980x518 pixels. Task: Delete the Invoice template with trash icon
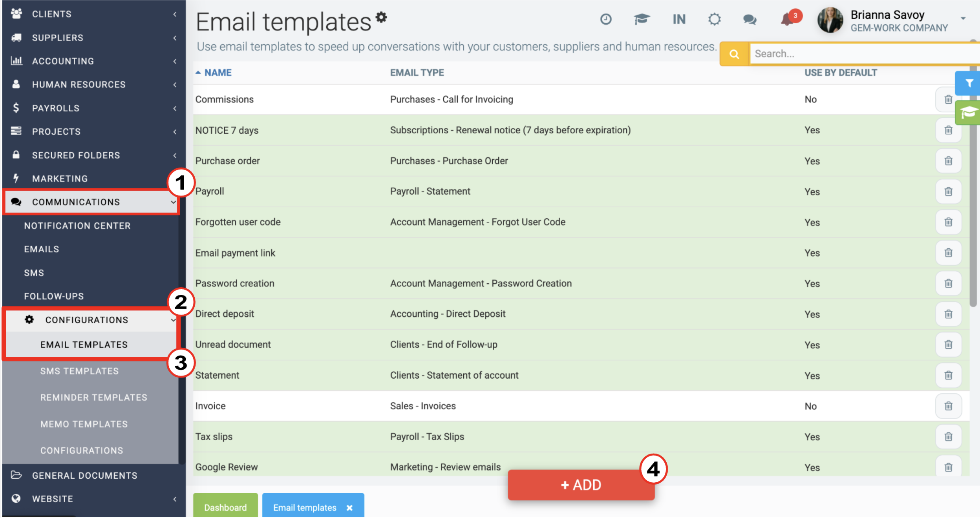click(x=948, y=406)
